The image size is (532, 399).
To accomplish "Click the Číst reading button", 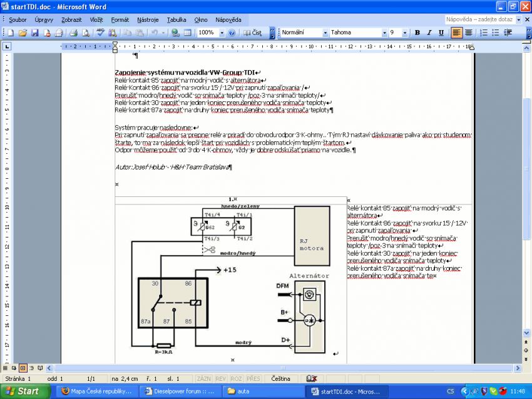I will point(253,33).
